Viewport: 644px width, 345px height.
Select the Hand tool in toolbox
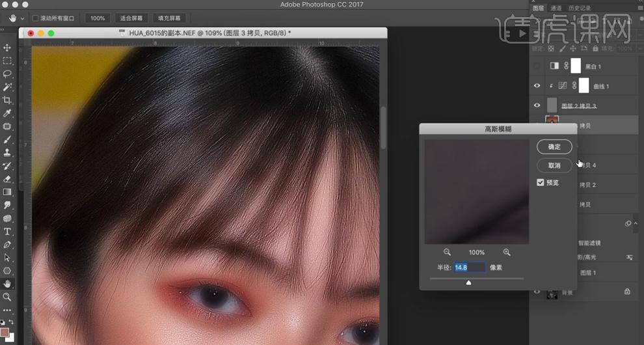7,284
